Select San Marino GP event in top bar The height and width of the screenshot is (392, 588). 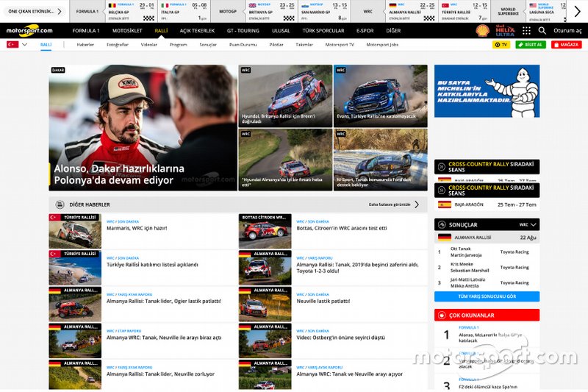pos(324,11)
